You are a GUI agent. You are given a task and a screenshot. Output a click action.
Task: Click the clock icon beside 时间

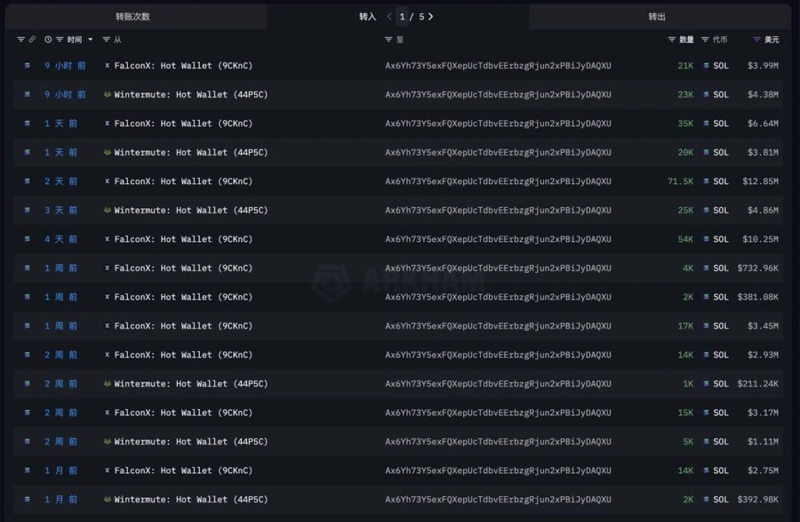pos(48,40)
